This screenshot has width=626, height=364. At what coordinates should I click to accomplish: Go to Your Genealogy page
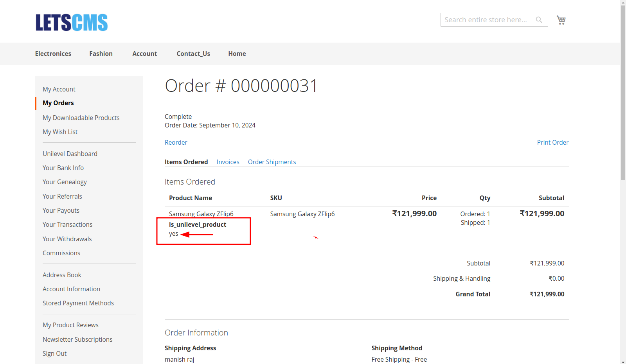coord(65,182)
